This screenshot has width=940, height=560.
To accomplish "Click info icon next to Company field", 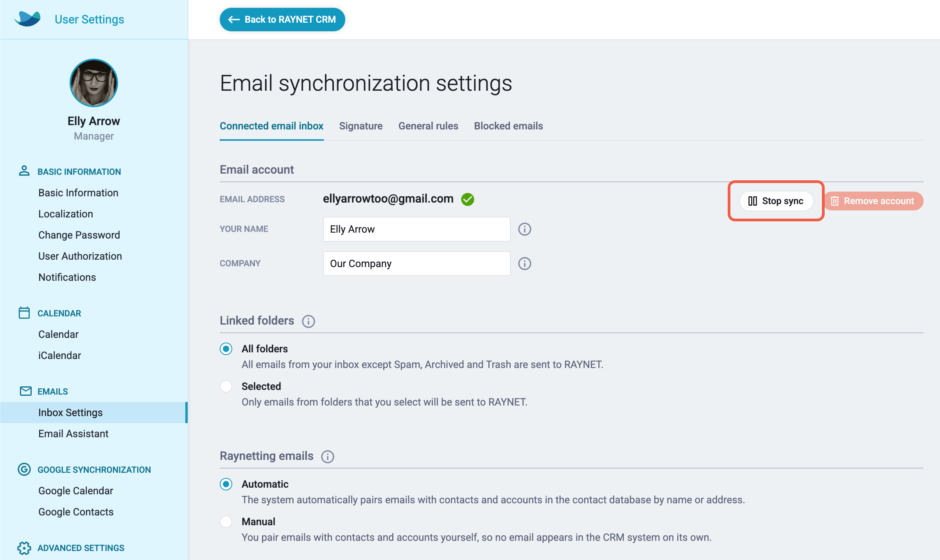I will 525,264.
